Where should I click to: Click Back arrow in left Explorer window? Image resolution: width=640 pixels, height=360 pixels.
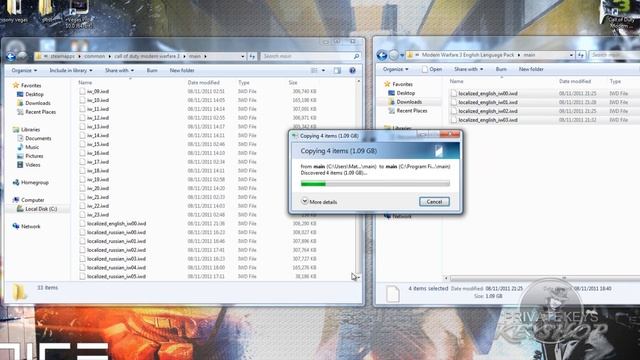tap(11, 56)
